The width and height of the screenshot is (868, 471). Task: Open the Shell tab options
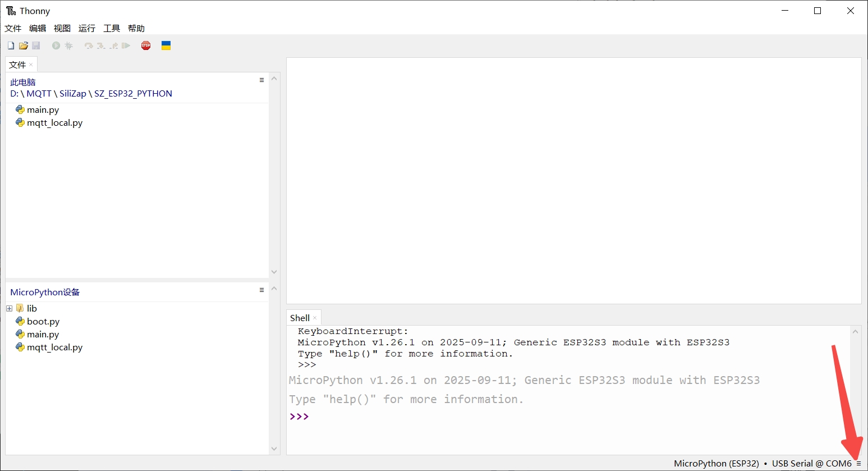click(x=313, y=317)
